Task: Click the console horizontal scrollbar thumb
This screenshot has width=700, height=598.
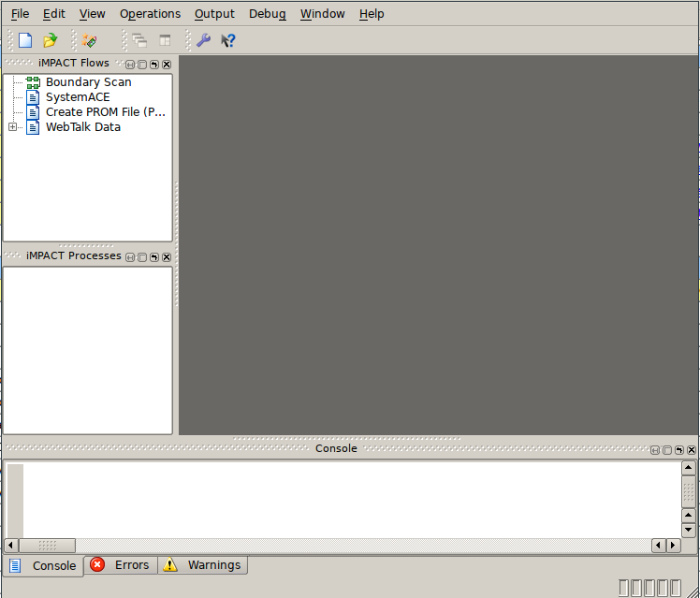Action: [48, 546]
